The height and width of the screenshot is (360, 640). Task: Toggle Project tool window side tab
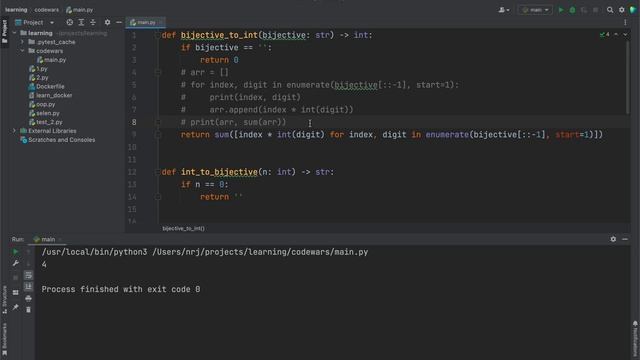tap(4, 31)
